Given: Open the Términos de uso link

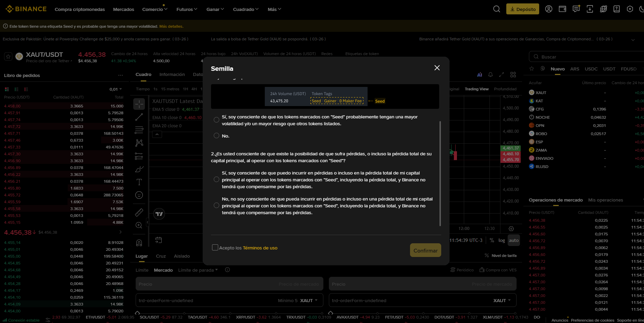Looking at the screenshot, I should (260, 248).
